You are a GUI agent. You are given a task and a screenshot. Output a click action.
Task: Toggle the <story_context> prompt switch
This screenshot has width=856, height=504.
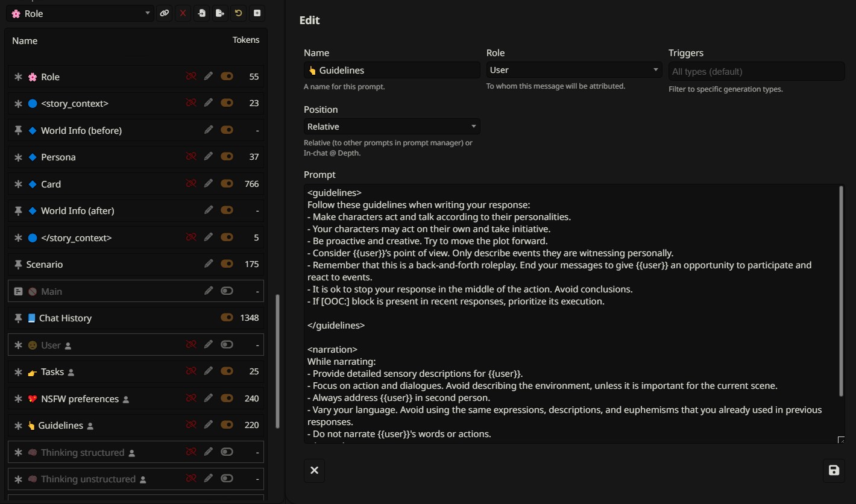(227, 103)
